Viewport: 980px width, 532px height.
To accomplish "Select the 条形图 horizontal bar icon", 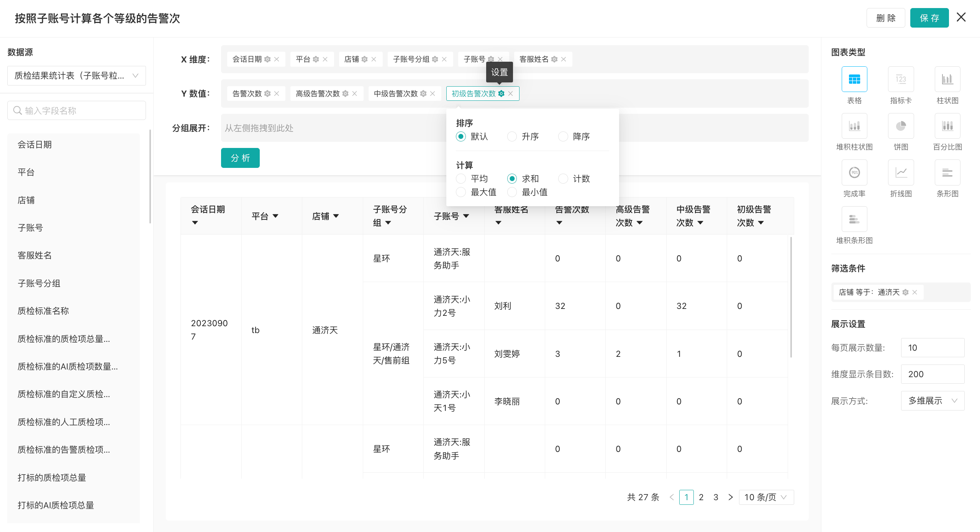I will click(947, 172).
